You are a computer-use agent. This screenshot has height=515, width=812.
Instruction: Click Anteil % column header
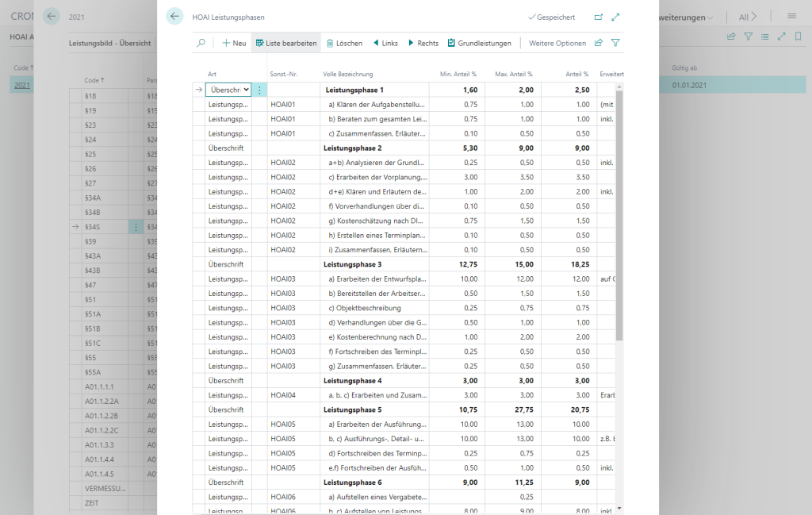[x=577, y=74]
